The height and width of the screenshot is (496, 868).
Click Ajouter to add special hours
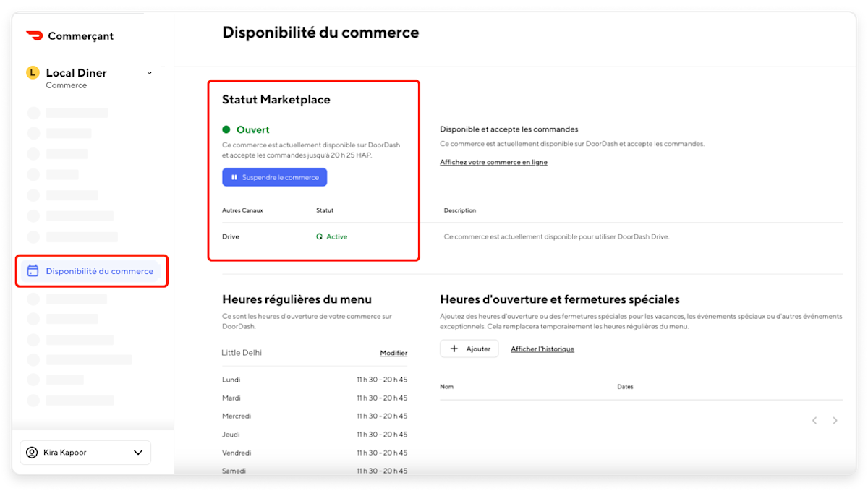coord(469,349)
